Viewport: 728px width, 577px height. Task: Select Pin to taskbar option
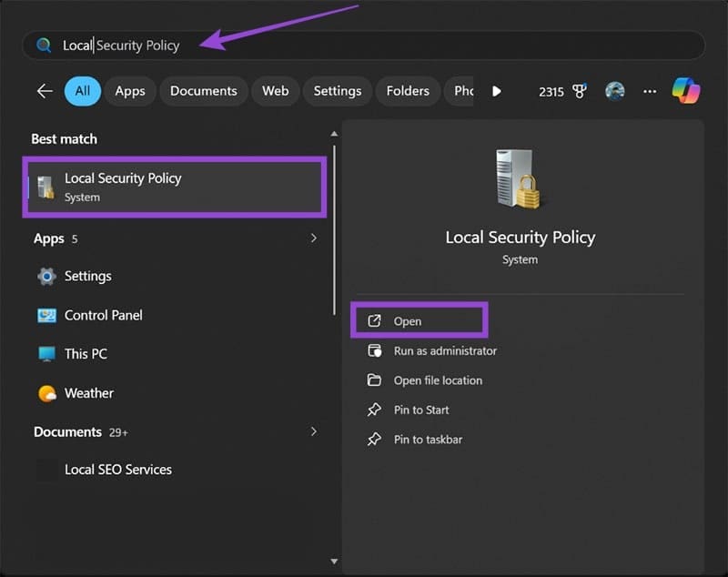coord(428,440)
